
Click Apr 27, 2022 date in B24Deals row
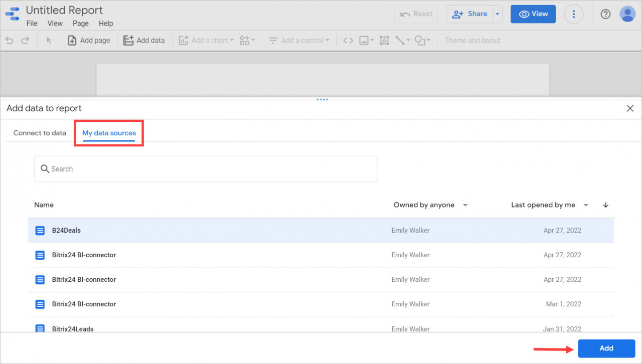click(x=562, y=231)
